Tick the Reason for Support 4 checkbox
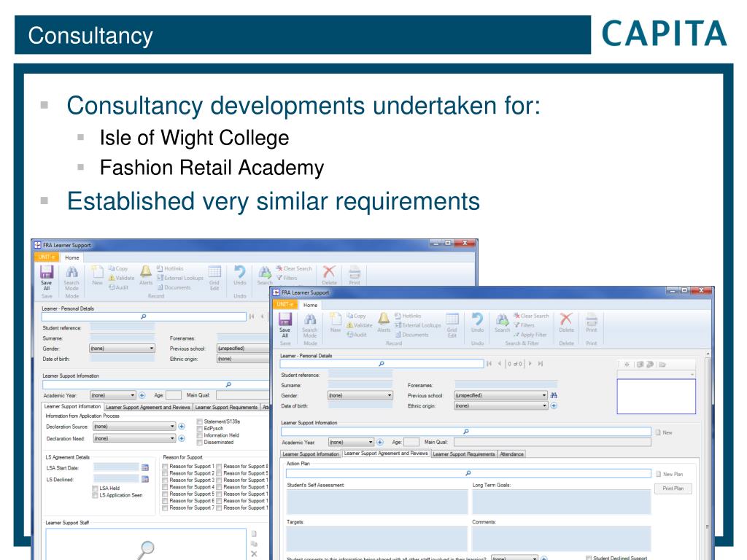The height and width of the screenshot is (560, 747). (x=166, y=487)
